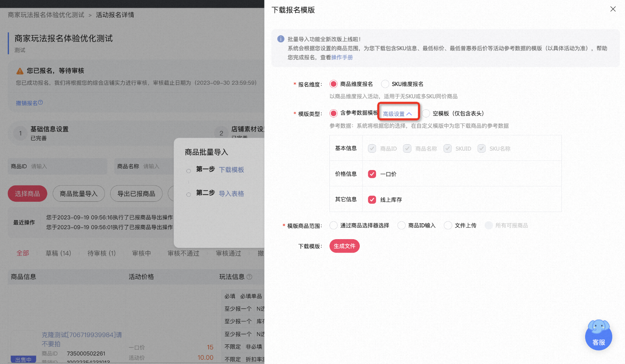Click the 活动价格 column header
This screenshot has width=625, height=364.
coord(141,277)
